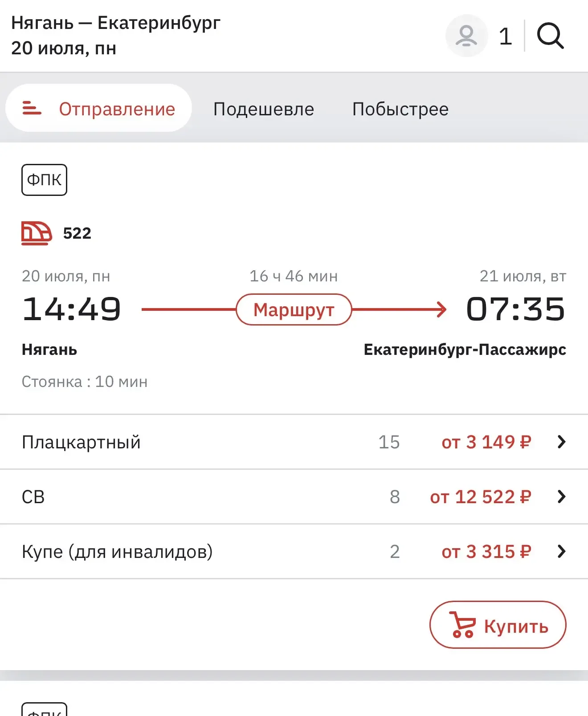Expand the Купе (для инвалидов) chevron
The width and height of the screenshot is (588, 716).
(x=561, y=551)
